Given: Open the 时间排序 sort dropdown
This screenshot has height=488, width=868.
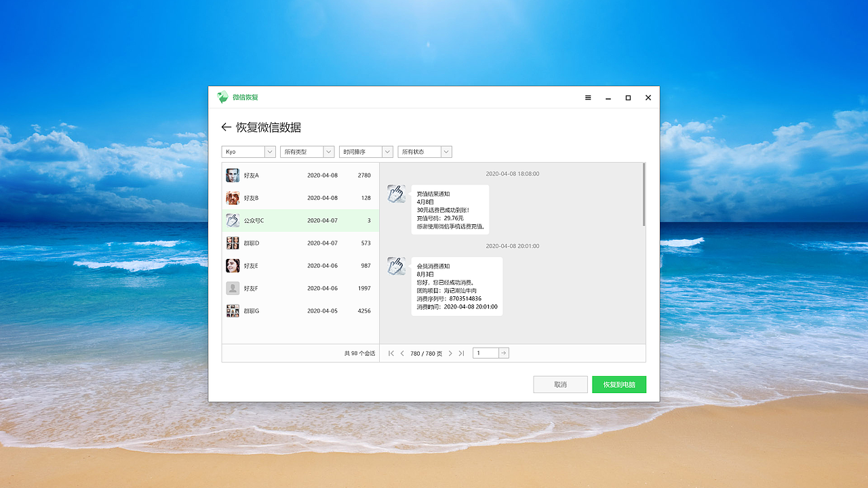Looking at the screenshot, I should (366, 152).
